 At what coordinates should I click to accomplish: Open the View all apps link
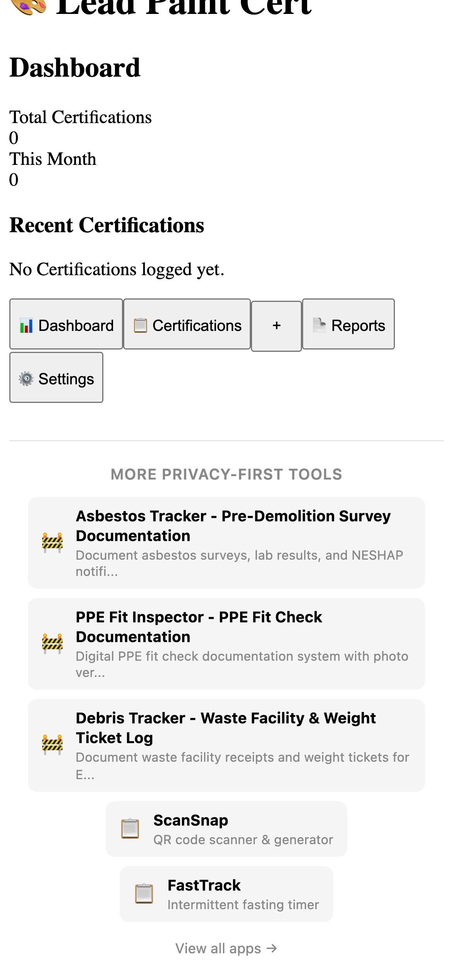point(226,948)
